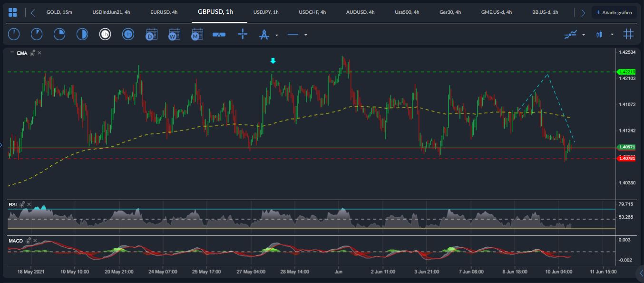Switch to the GOLD, 15m tab
Image resolution: width=644 pixels, height=283 pixels.
click(x=59, y=12)
